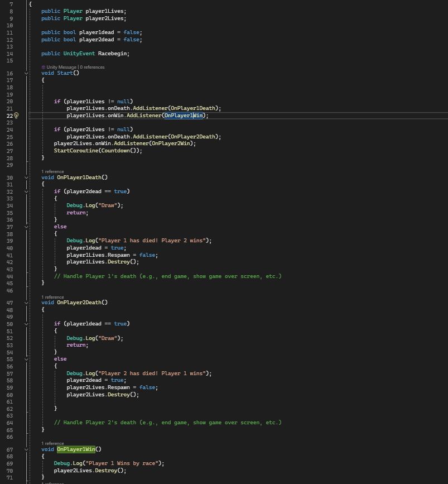Image resolution: width=448 pixels, height=484 pixels.
Task: Click "0 references" CodeLens above Start
Action: coord(91,67)
